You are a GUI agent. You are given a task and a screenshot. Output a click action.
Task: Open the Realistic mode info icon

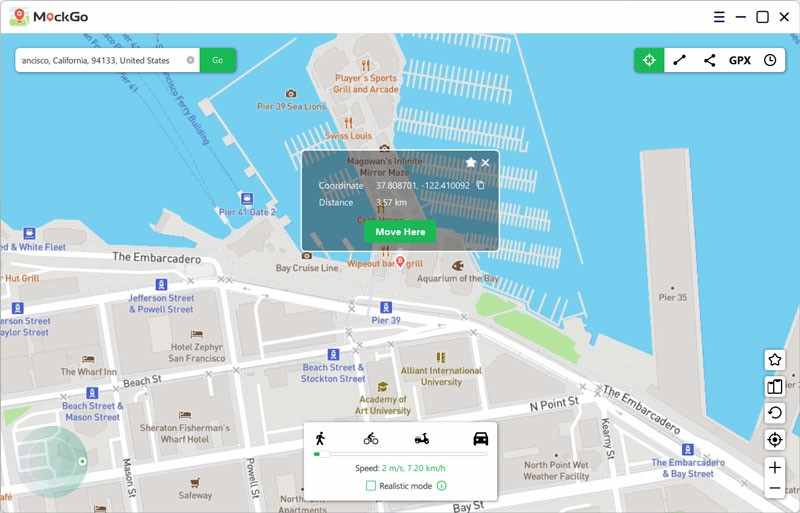click(442, 486)
